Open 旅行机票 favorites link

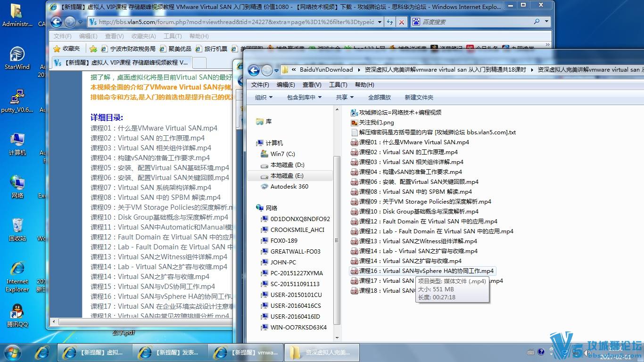212,49
